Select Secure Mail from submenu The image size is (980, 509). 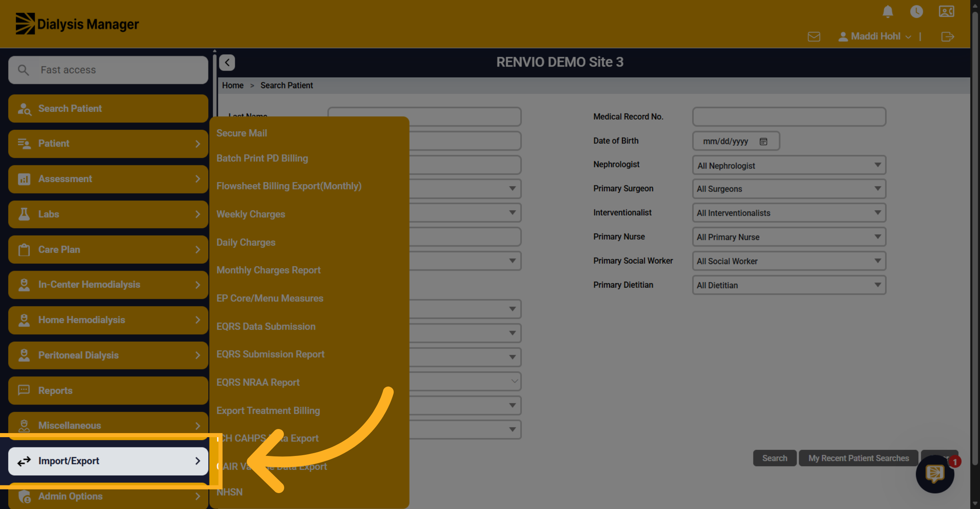coord(242,133)
